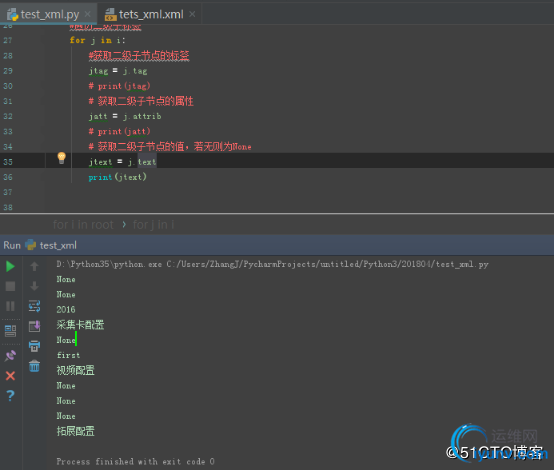Pause the output with pause button

click(x=10, y=306)
